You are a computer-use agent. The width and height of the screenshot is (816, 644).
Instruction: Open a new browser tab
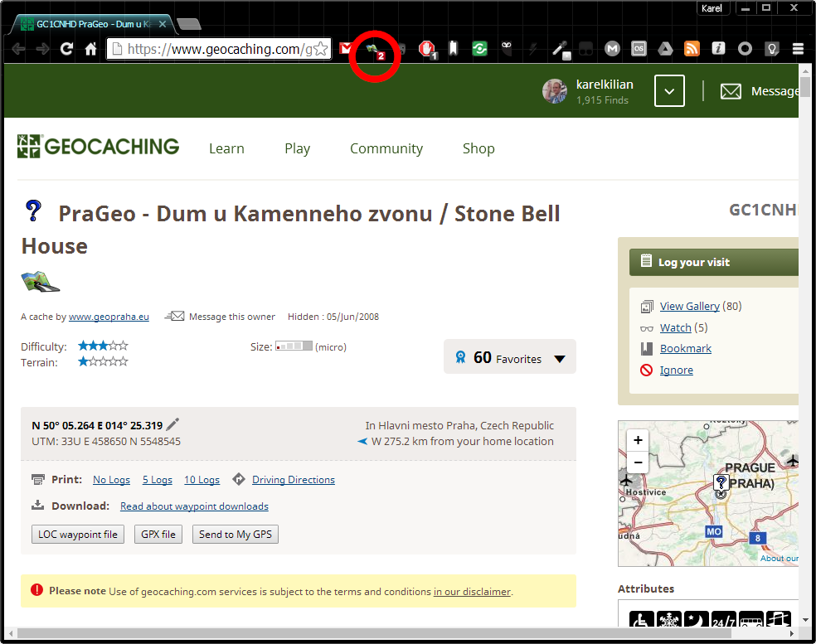tap(188, 24)
